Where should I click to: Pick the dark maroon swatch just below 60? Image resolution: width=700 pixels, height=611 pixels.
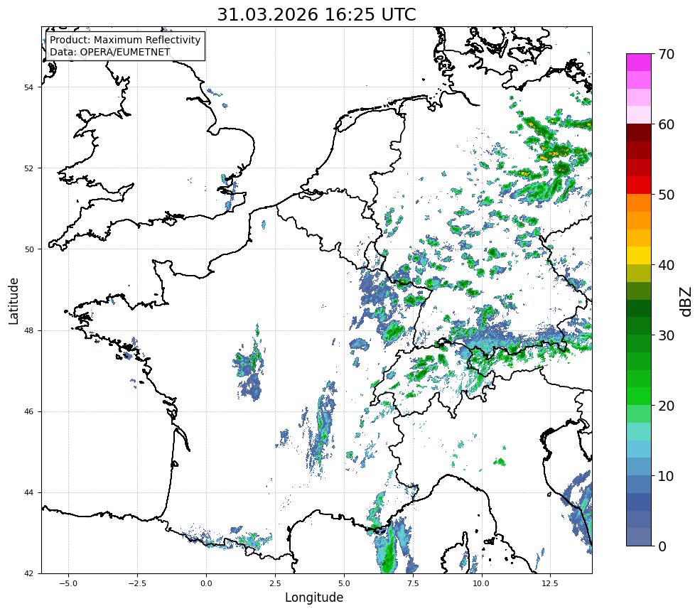click(x=639, y=133)
